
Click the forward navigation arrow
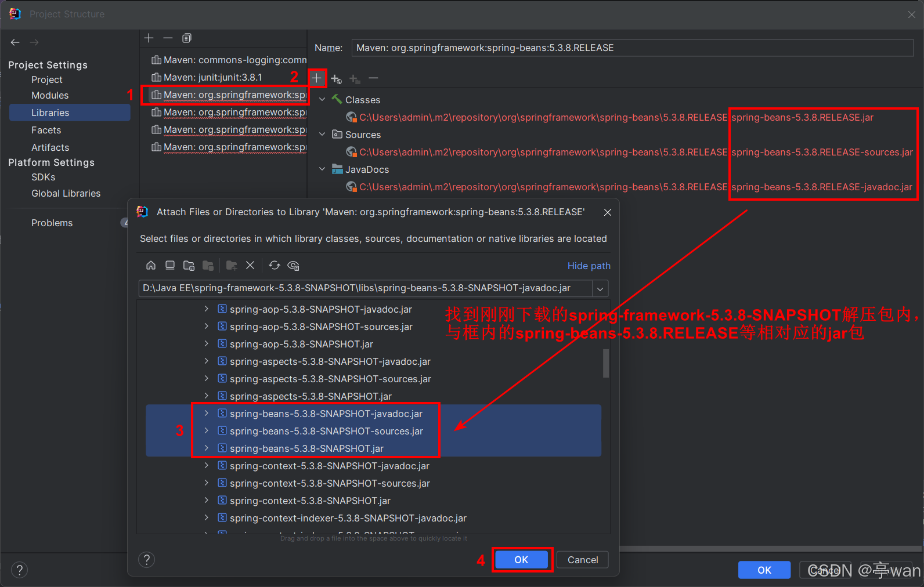click(x=34, y=42)
